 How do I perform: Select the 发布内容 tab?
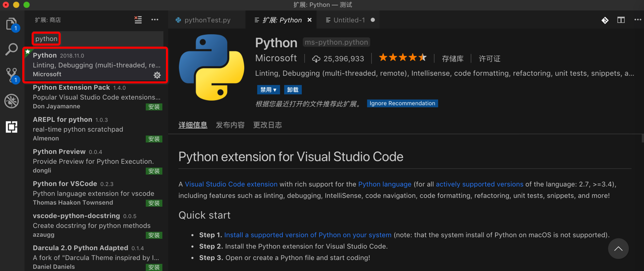click(230, 125)
